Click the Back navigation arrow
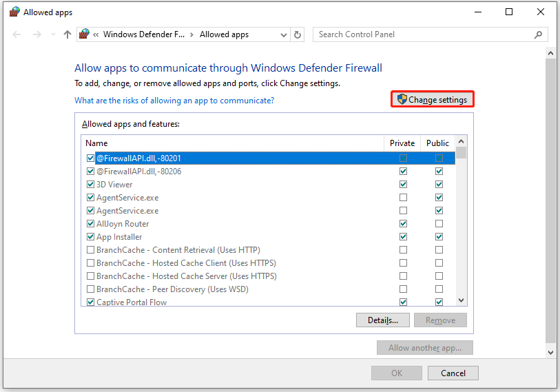Viewport: 560px width, 392px height. (x=17, y=34)
